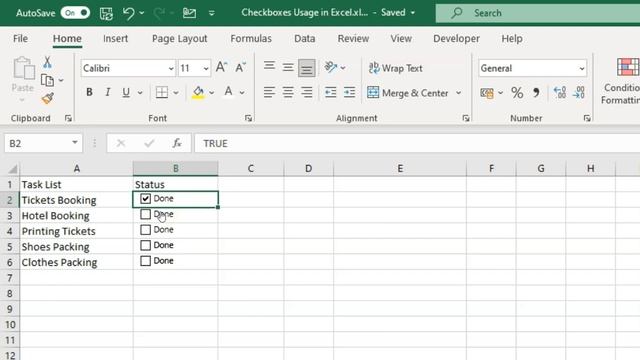Expand the Undo history arrow
The height and width of the screenshot is (360, 640).
(142, 13)
